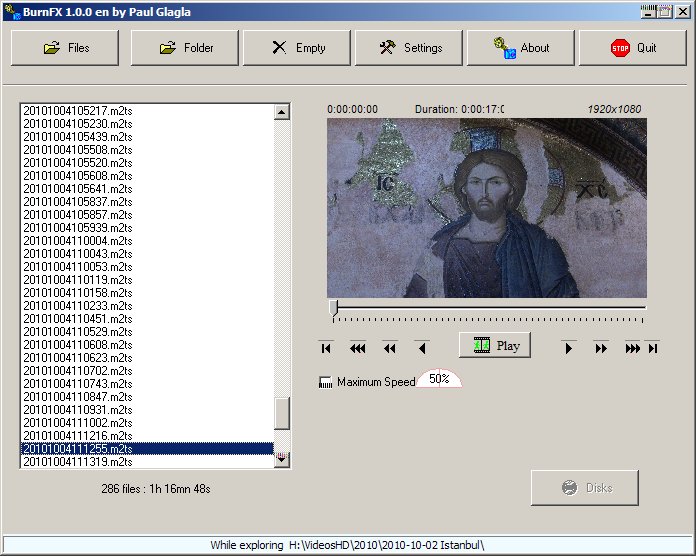Image resolution: width=696 pixels, height=556 pixels.
Task: Click the video preview image
Action: click(487, 208)
